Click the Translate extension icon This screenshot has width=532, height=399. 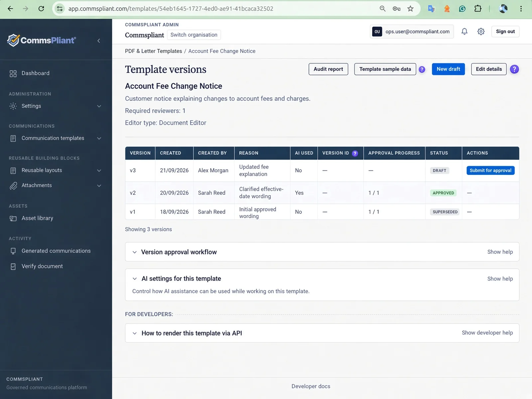coord(431,9)
